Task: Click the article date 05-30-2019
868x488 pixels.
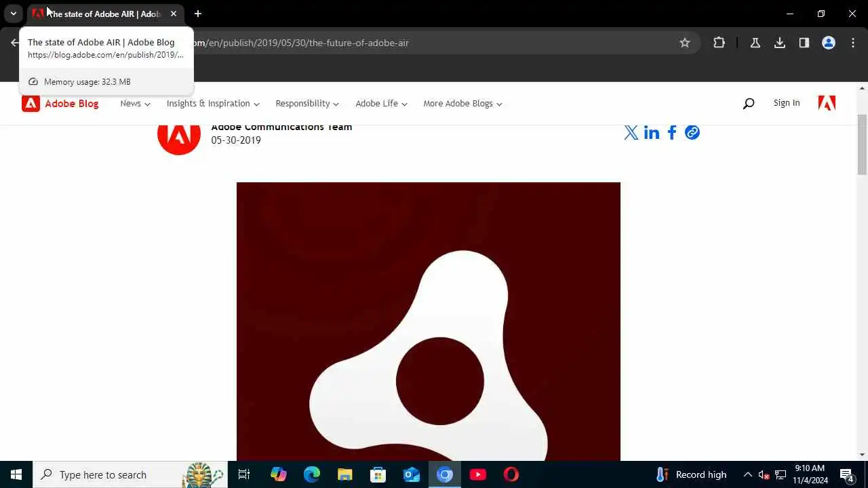Action: coord(236,140)
